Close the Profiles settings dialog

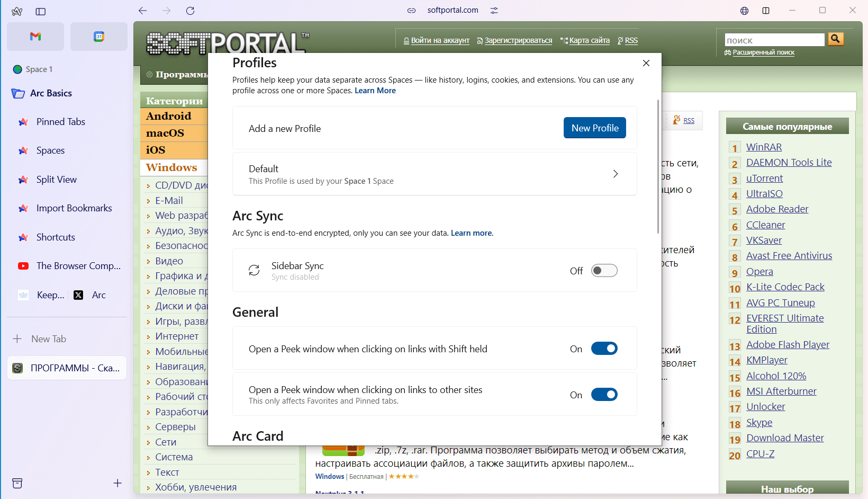click(646, 63)
